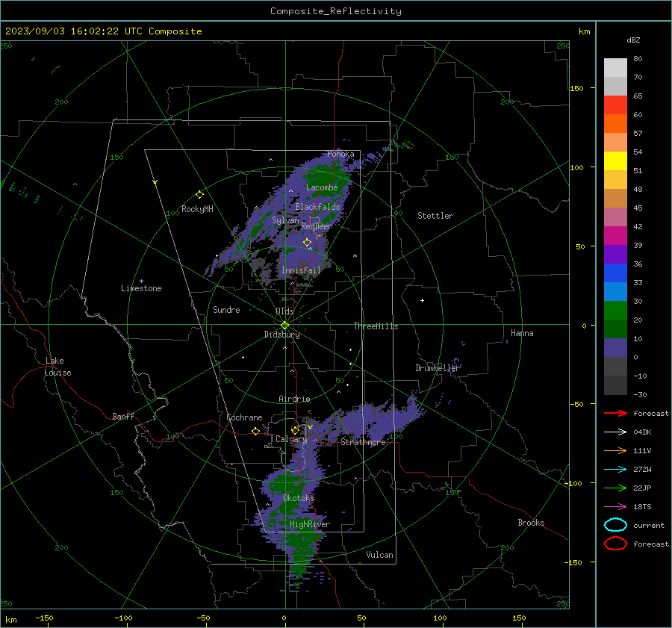
Task: Click the Airdrie city label
Action: click(x=294, y=399)
